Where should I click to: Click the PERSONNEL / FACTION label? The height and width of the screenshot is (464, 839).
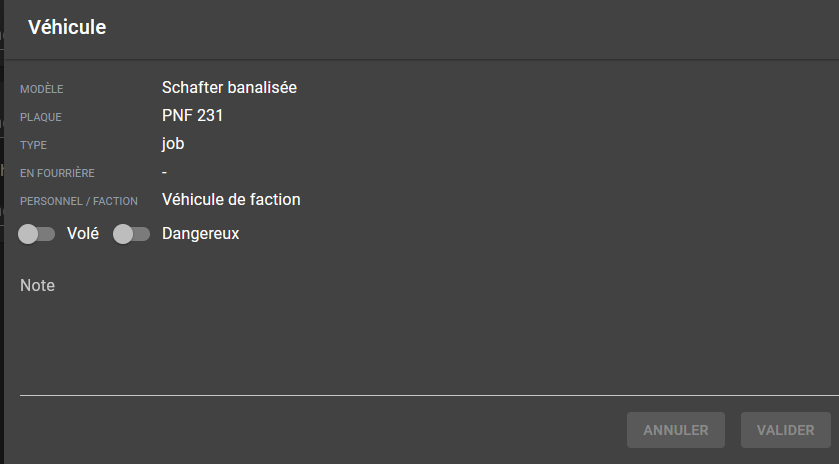79,201
